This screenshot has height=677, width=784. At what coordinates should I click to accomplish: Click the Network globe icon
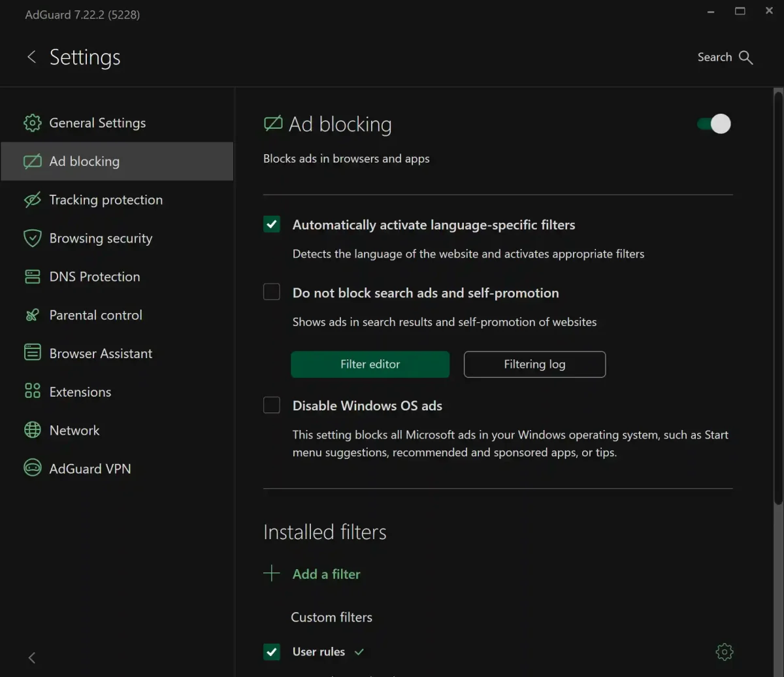click(x=31, y=430)
